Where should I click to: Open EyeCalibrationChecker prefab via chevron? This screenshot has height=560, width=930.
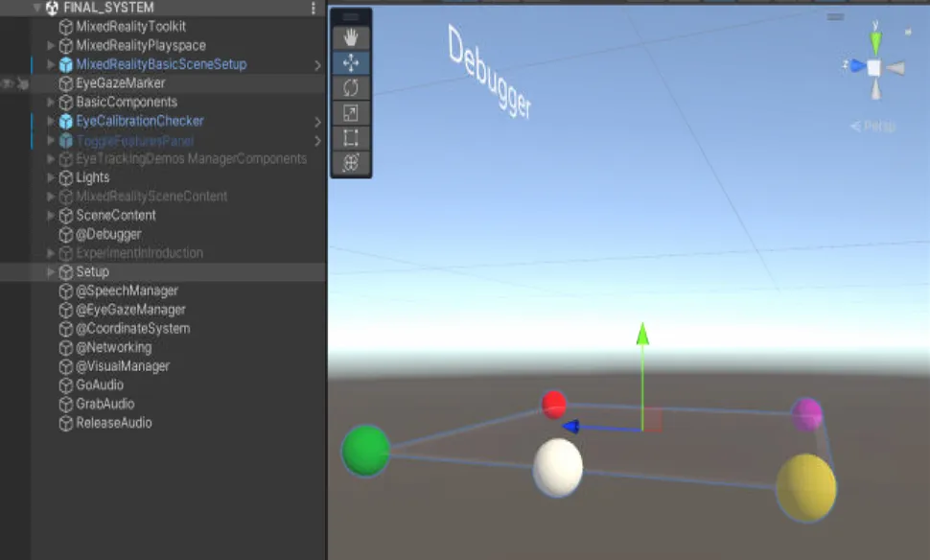pyautogui.click(x=317, y=122)
